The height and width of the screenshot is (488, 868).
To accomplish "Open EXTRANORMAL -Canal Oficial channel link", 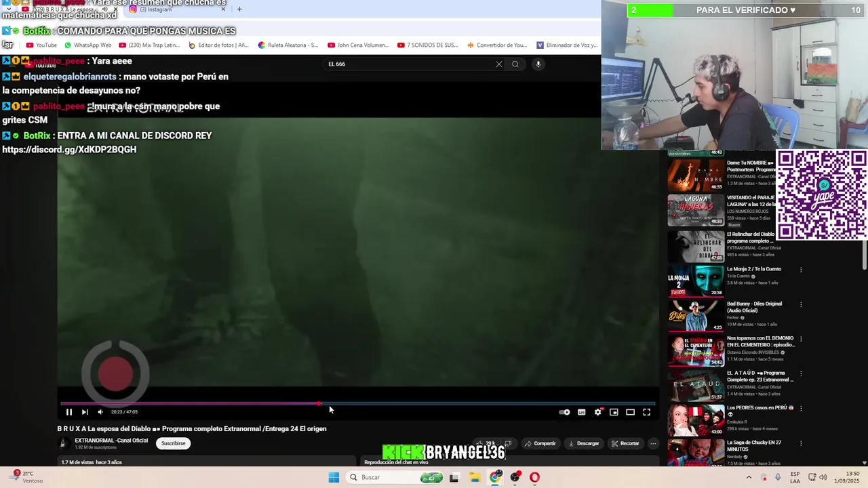I will click(x=111, y=441).
